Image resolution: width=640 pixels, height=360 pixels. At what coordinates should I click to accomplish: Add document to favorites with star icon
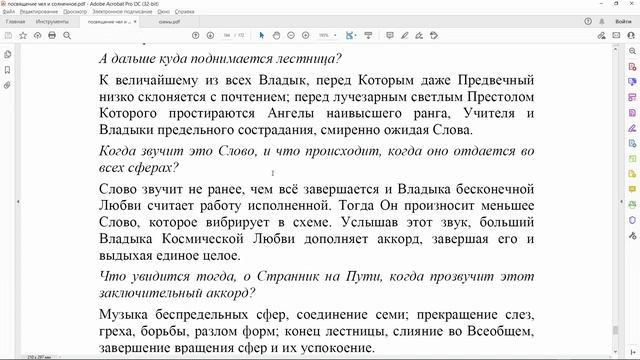pyautogui.click(x=23, y=36)
